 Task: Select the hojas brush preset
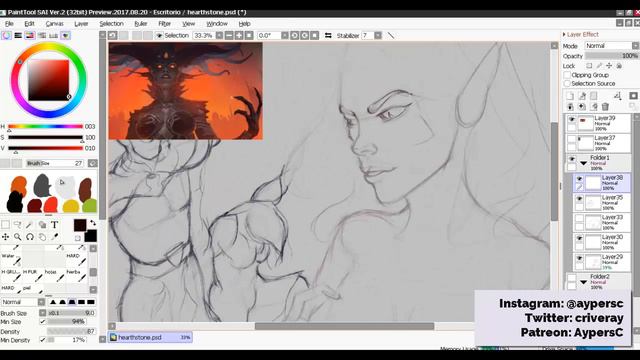click(x=55, y=276)
